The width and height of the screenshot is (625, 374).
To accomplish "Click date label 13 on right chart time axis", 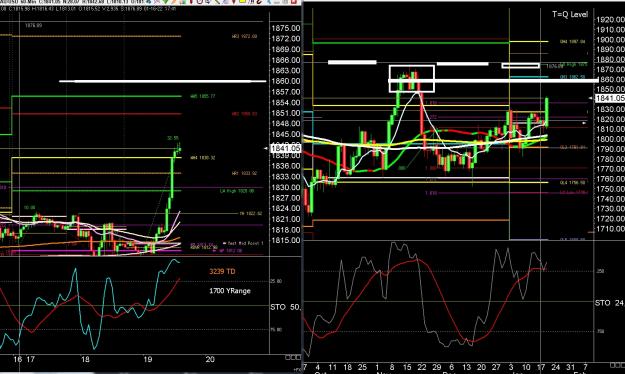I will click(466, 367).
